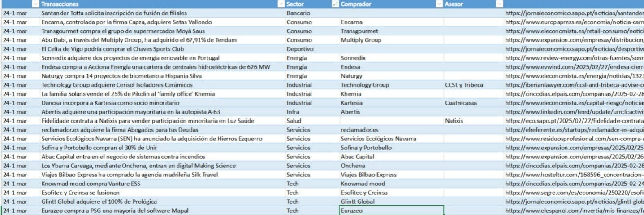Select the Khemia buyer cell
The image size is (644, 215).
391,94
